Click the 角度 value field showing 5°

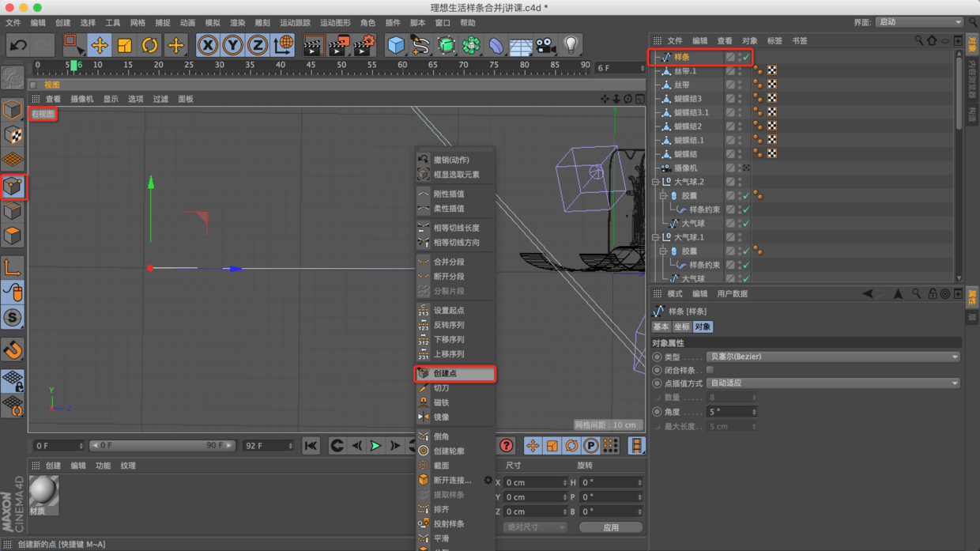(732, 412)
